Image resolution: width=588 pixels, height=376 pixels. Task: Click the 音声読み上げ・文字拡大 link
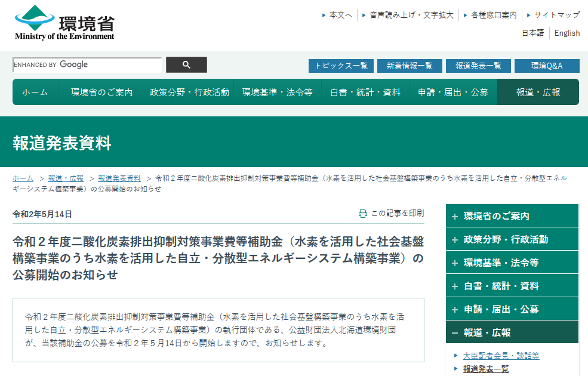coord(411,15)
